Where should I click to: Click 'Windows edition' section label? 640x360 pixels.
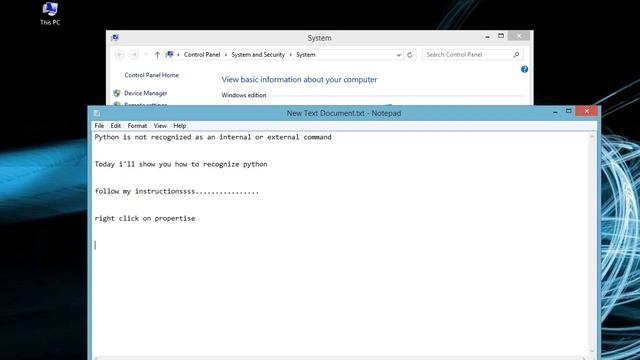[x=244, y=95]
